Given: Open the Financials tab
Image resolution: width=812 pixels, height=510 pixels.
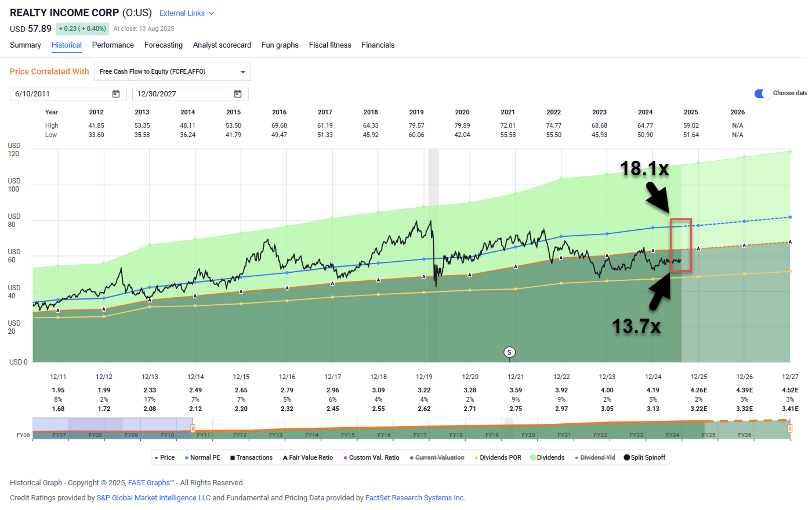Looking at the screenshot, I should point(378,45).
